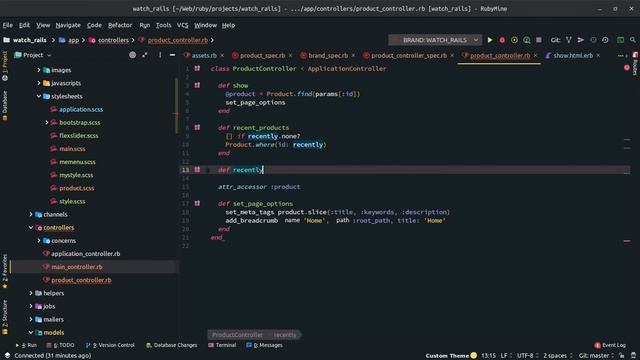This screenshot has height=360, width=640.
Task: Select application.scss file
Action: tap(81, 109)
